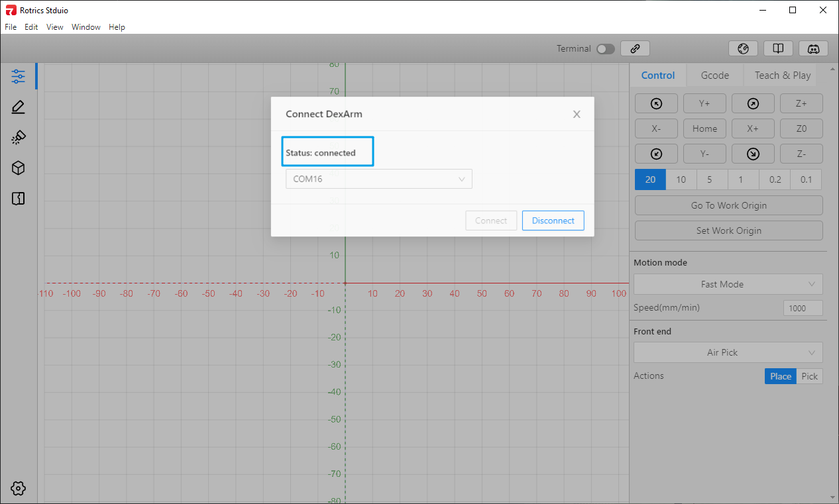839x504 pixels.
Task: Click the Z0 button
Action: click(801, 128)
